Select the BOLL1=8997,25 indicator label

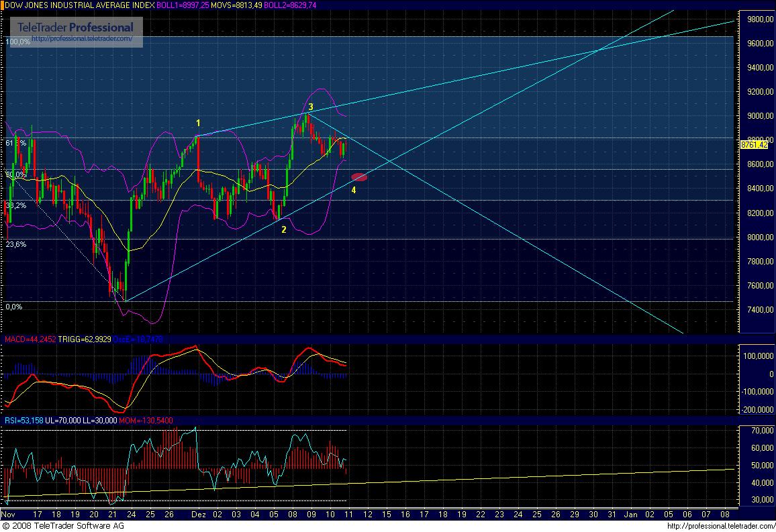coord(183,5)
